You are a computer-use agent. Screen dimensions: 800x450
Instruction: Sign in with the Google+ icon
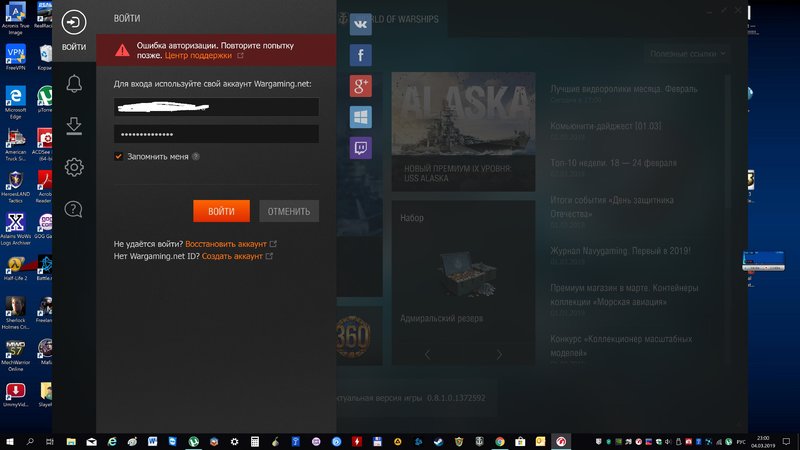point(360,86)
